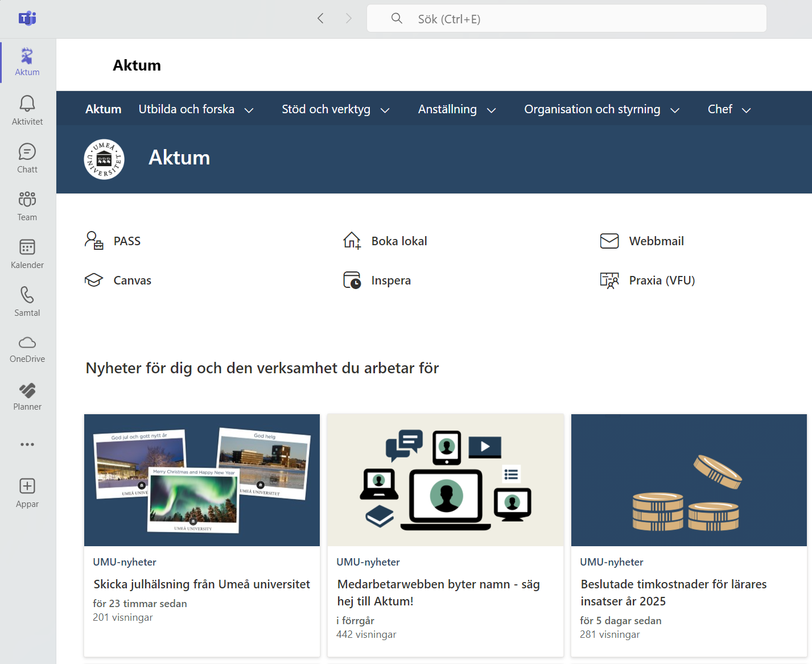
Task: Click the large Aktum banner title
Action: pos(179,158)
